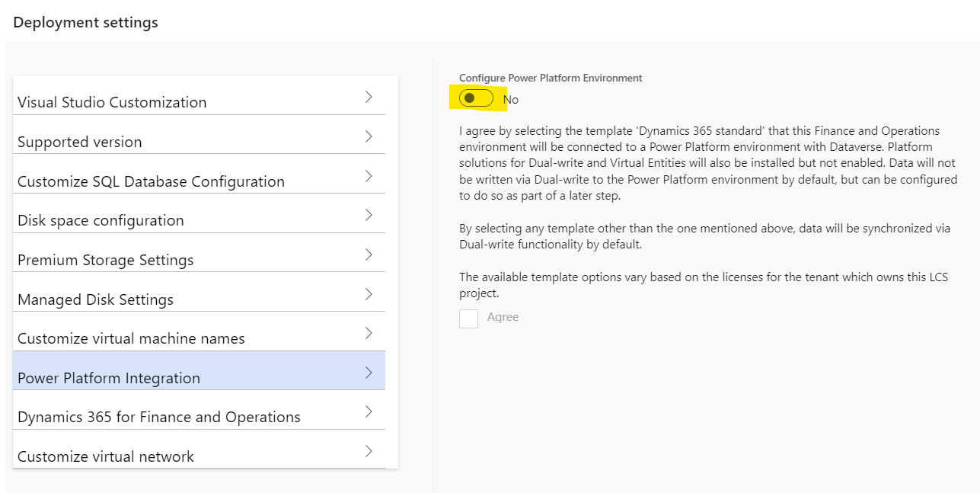Click chevron beside Customize SQL Database Configuration
Viewport: 980px width, 493px height.
369,176
